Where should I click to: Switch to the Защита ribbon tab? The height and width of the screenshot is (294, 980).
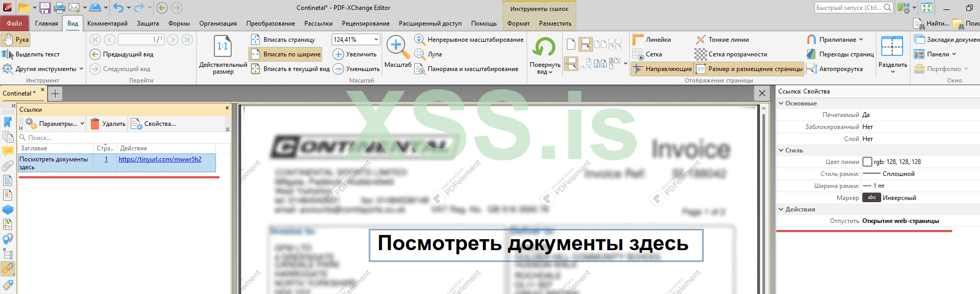148,23
